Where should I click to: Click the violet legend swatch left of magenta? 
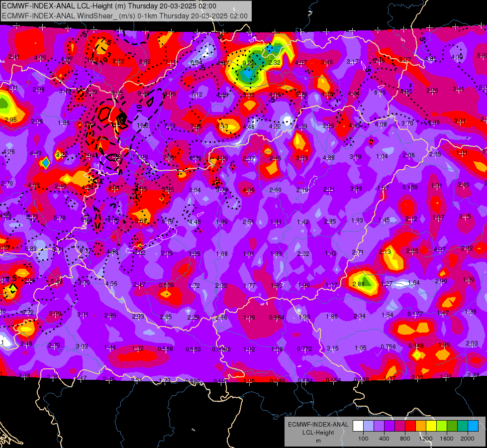[x=390, y=426]
